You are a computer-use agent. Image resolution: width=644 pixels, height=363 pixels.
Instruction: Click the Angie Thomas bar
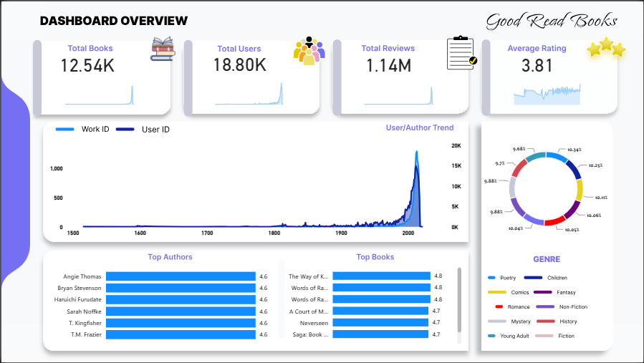[x=181, y=276]
